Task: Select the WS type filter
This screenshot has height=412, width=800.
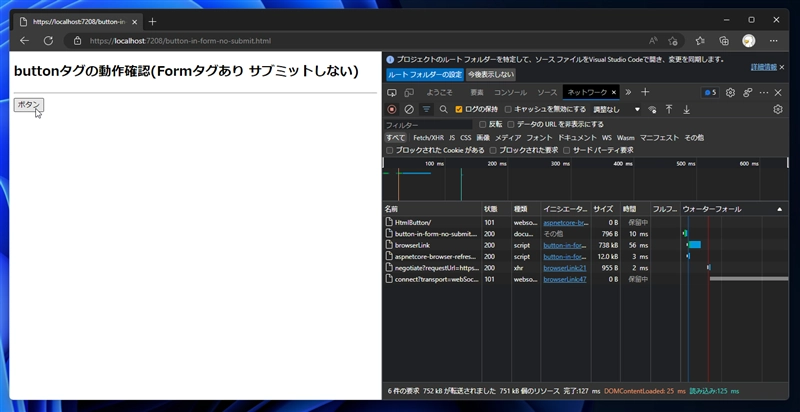Action: [x=607, y=138]
